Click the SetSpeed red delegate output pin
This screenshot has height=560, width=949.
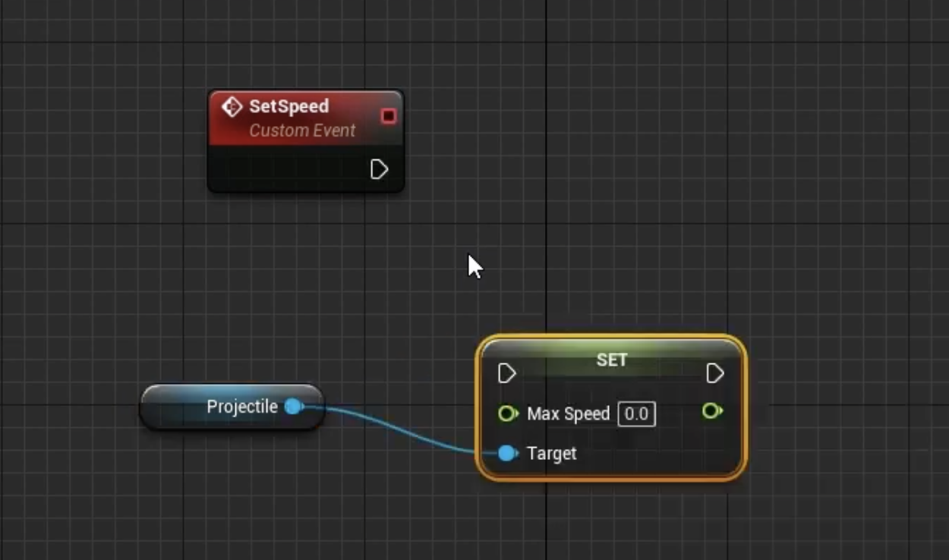[x=388, y=115]
